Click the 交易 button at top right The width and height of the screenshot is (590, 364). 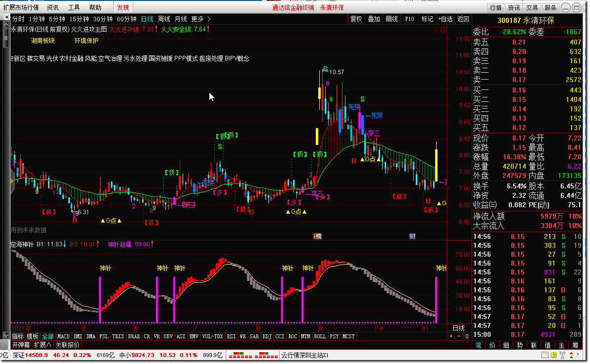532,7
